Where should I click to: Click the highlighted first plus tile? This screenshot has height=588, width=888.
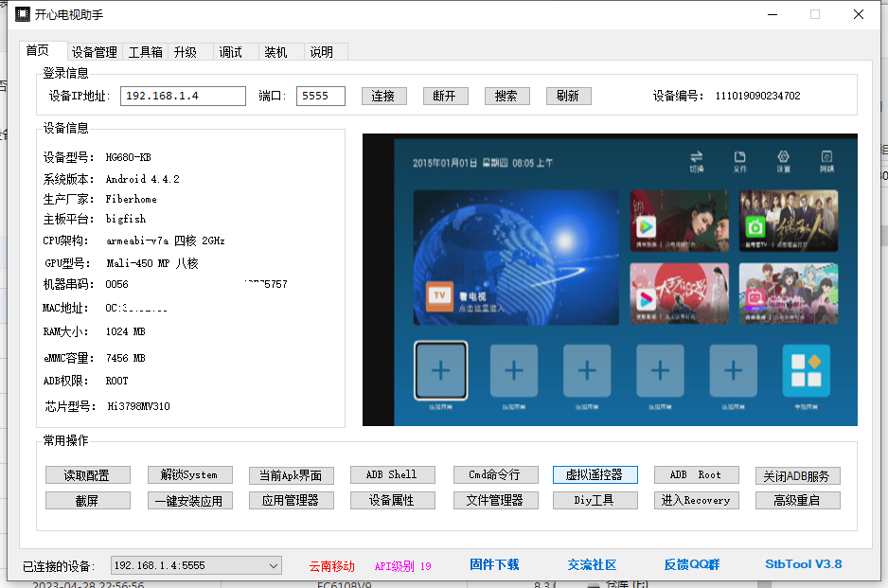440,370
